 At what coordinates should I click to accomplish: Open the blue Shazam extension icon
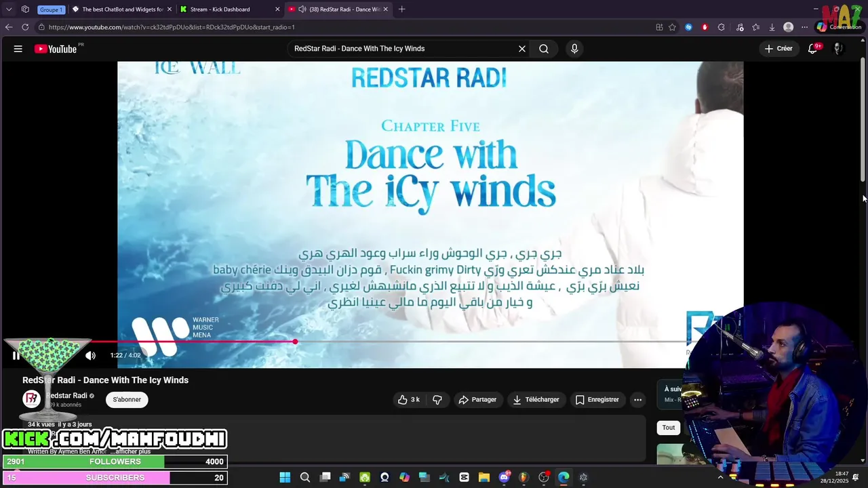coord(689,27)
